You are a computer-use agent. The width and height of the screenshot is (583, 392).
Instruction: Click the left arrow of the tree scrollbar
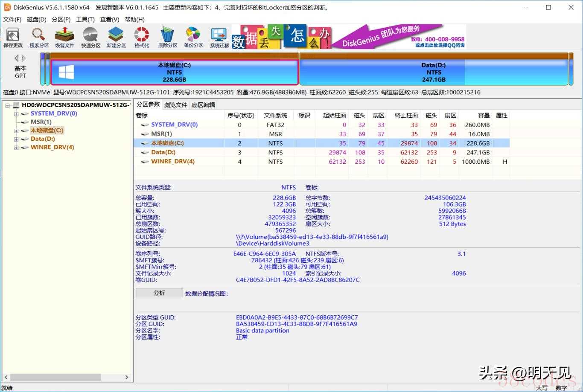(x=6, y=377)
